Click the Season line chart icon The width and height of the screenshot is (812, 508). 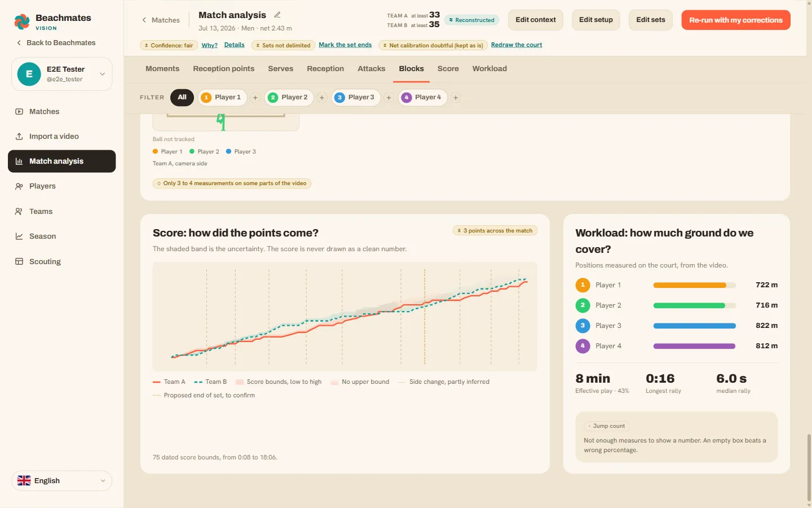(x=19, y=237)
